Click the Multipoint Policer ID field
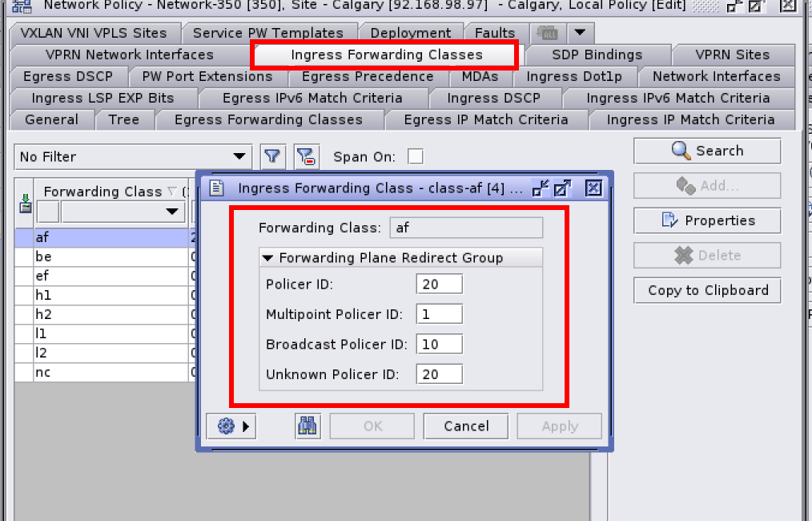The image size is (812, 521). coord(439,314)
